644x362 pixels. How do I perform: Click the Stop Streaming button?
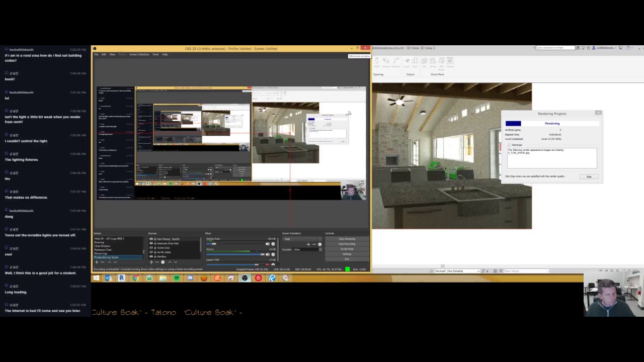(x=347, y=239)
